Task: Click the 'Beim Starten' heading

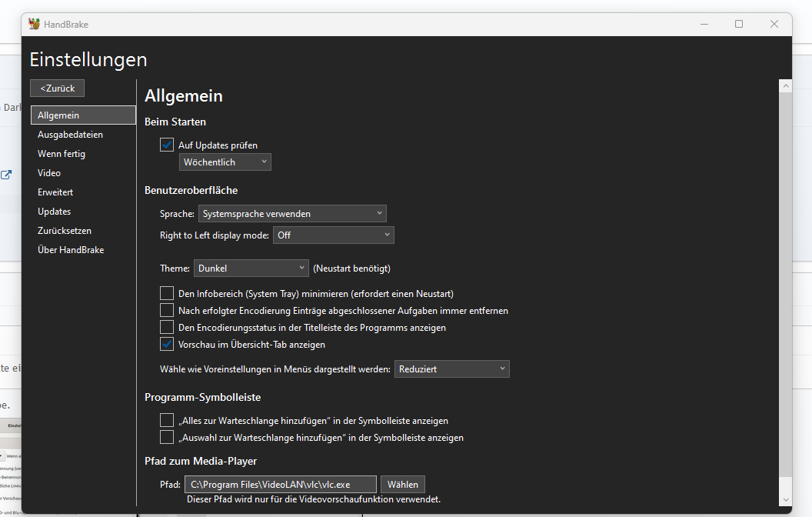Action: (175, 122)
